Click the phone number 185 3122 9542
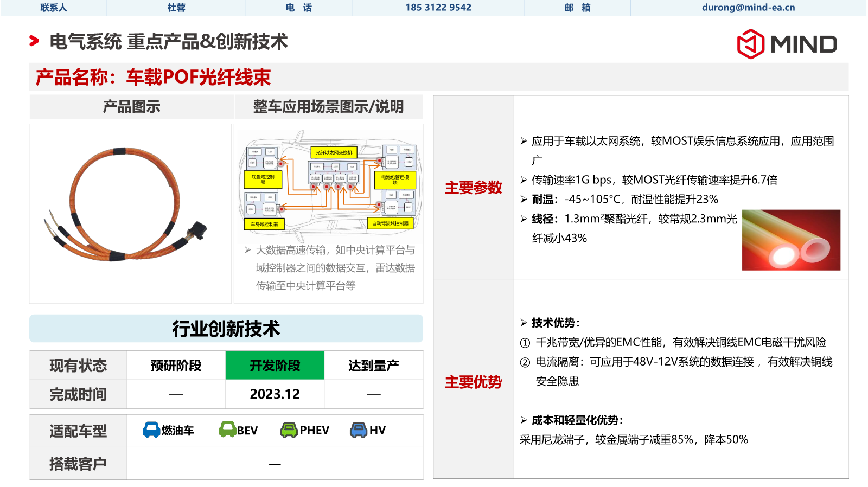Viewport: 868px width, 487px height. pyautogui.click(x=438, y=8)
